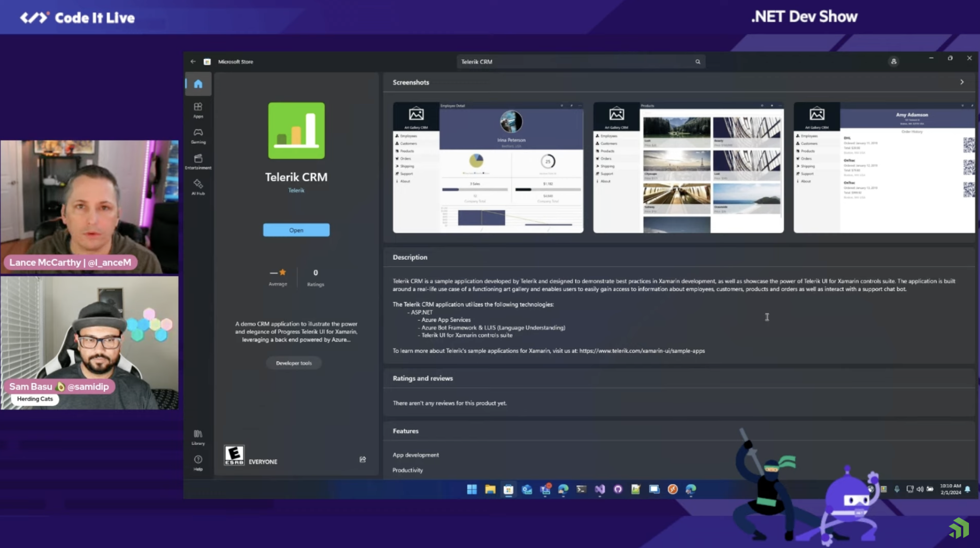
Task: Click the back arrow in Microsoft Store
Action: coord(193,62)
